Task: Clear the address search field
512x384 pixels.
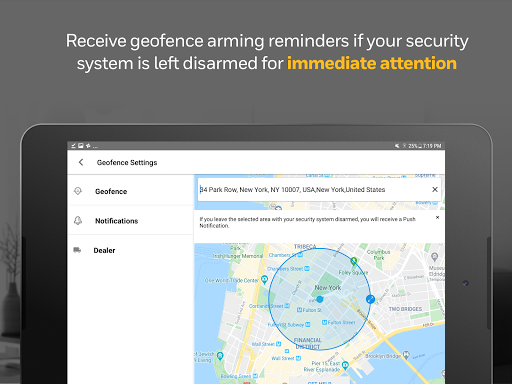Action: pyautogui.click(x=435, y=189)
